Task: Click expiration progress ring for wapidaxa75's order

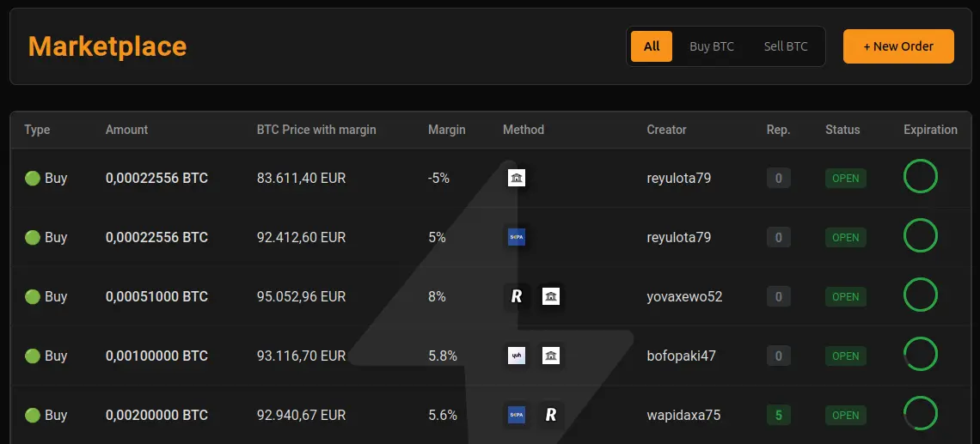Action: click(x=920, y=413)
